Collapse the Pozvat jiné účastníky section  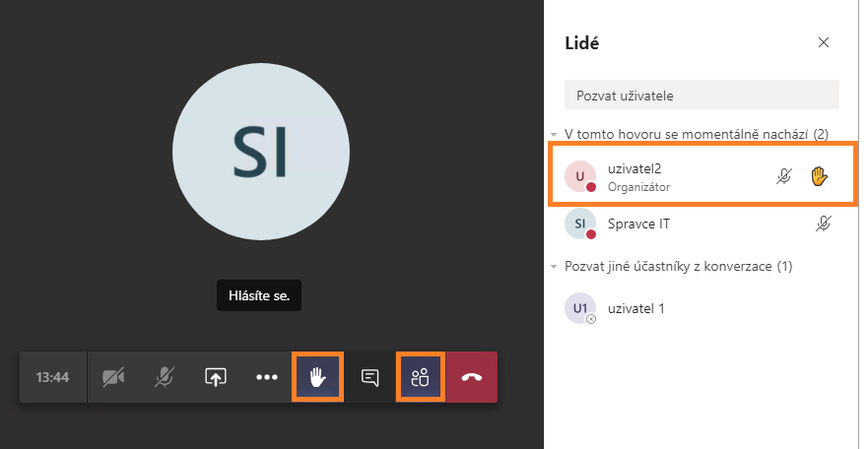[554, 267]
